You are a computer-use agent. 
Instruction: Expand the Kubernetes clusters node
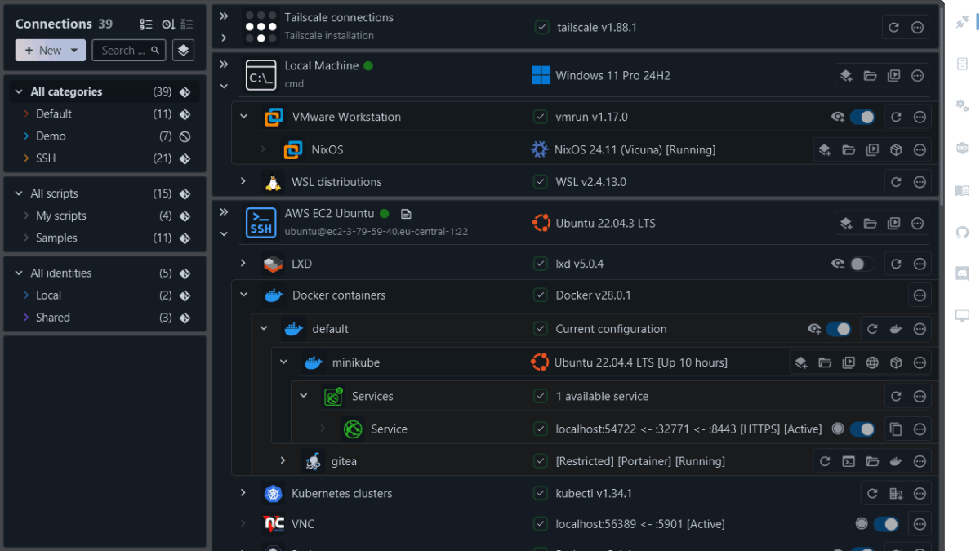(x=243, y=493)
